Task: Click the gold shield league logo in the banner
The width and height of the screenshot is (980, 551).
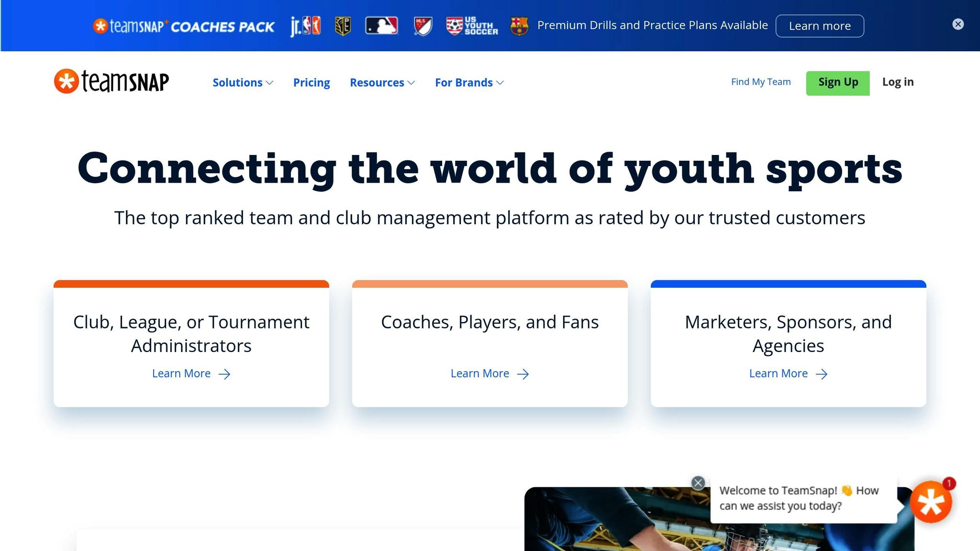Action: 343,26
